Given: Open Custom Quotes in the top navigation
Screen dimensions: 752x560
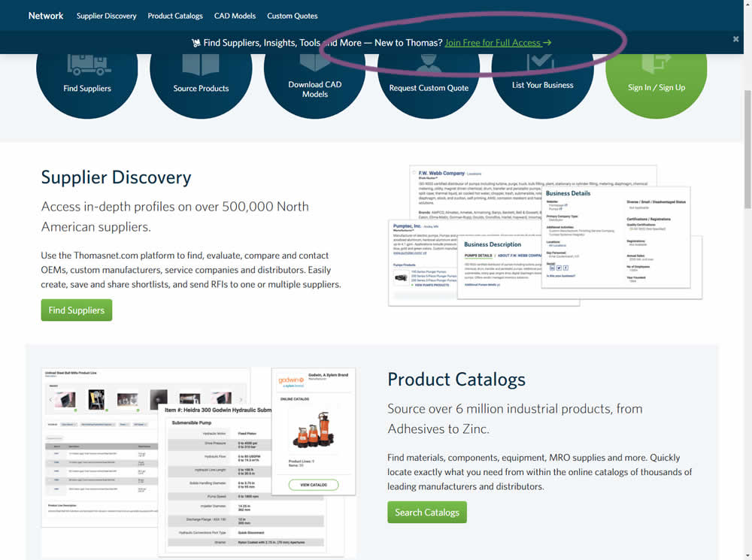Looking at the screenshot, I should [x=292, y=16].
